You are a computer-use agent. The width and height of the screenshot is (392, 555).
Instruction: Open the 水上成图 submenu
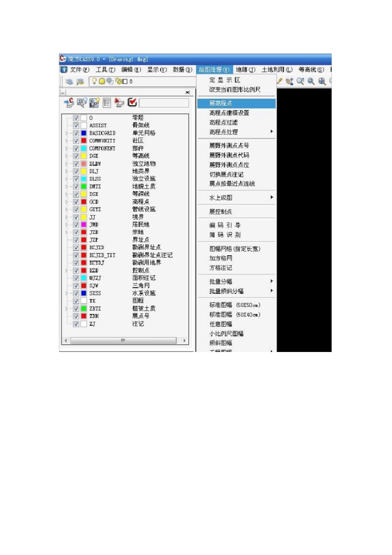tap(237, 198)
